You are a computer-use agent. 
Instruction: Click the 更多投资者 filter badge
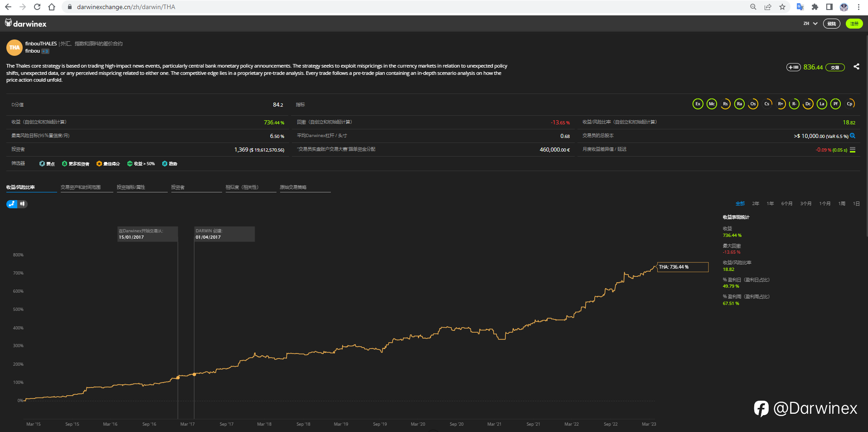[x=76, y=164]
